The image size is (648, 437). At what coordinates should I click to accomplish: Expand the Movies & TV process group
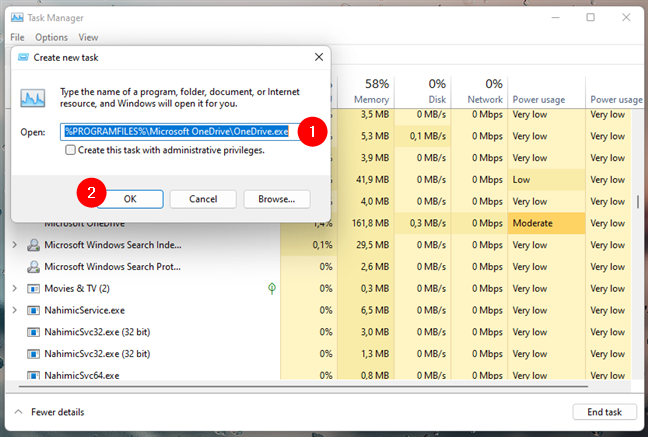[14, 289]
